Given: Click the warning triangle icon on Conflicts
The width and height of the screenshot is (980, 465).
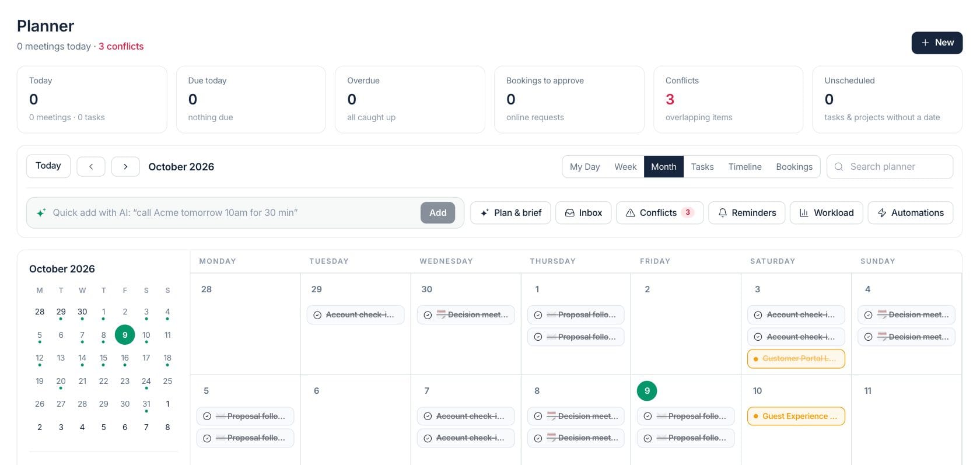Looking at the screenshot, I should pyautogui.click(x=630, y=213).
